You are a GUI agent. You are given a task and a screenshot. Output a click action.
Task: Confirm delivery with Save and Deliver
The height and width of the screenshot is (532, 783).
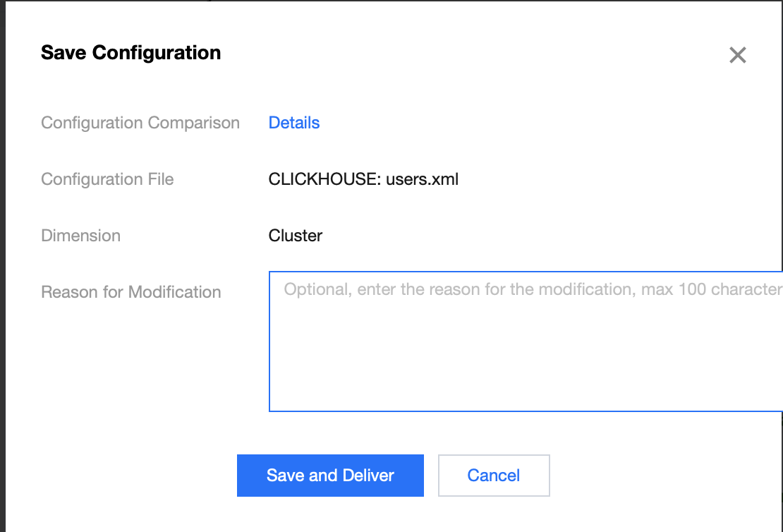(x=330, y=476)
